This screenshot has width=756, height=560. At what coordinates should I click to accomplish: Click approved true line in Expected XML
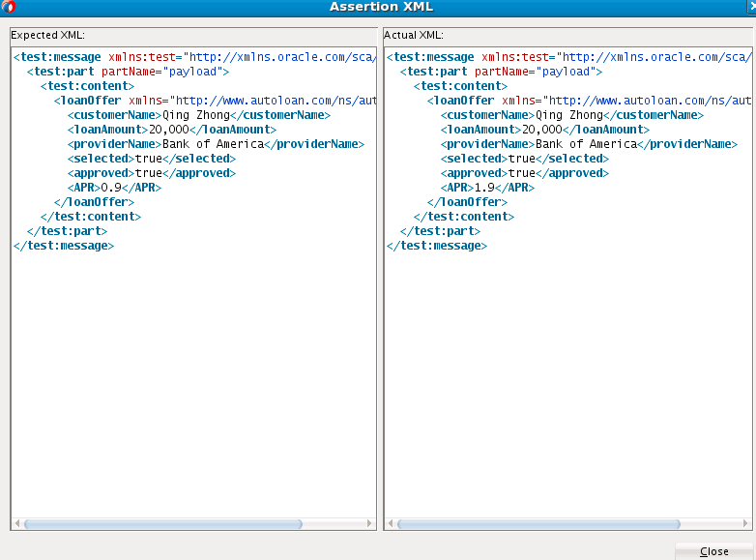pyautogui.click(x=152, y=173)
